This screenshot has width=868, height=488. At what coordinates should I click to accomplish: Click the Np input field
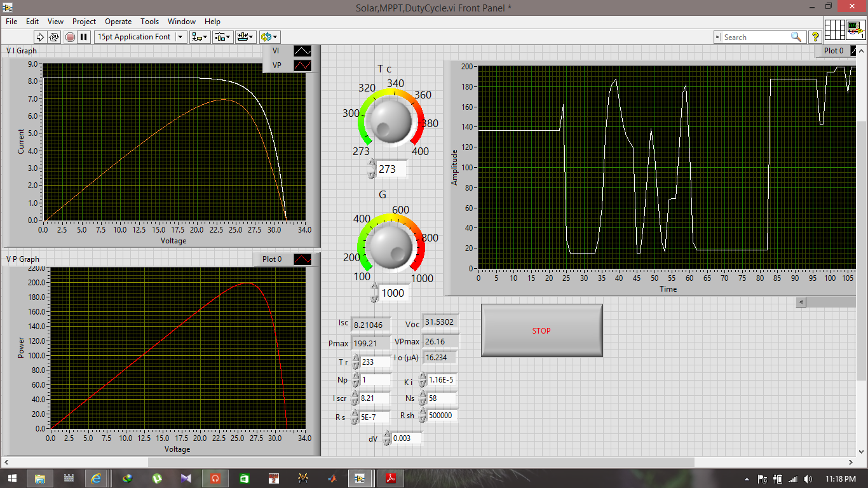pyautogui.click(x=376, y=380)
